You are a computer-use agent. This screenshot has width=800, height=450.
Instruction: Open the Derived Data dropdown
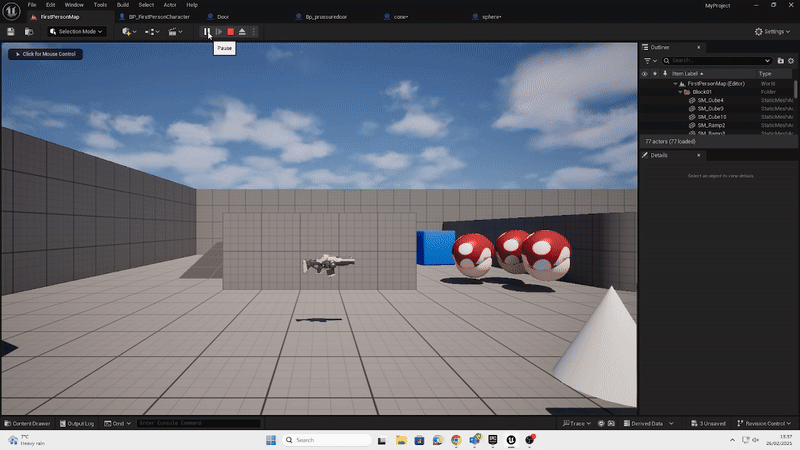click(648, 423)
